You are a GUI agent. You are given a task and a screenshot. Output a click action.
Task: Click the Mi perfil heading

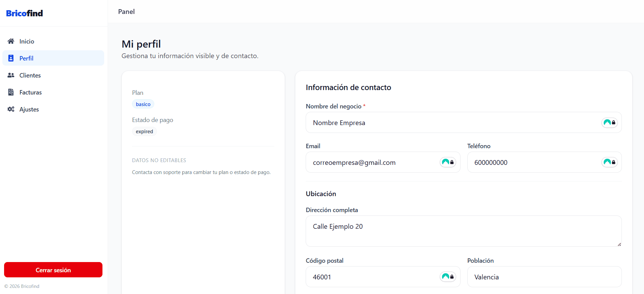pyautogui.click(x=141, y=44)
